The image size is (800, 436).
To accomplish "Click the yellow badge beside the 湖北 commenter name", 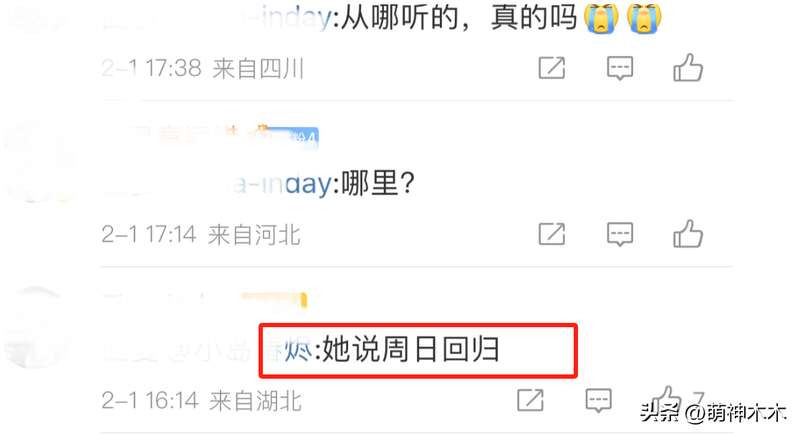I will pos(274,299).
